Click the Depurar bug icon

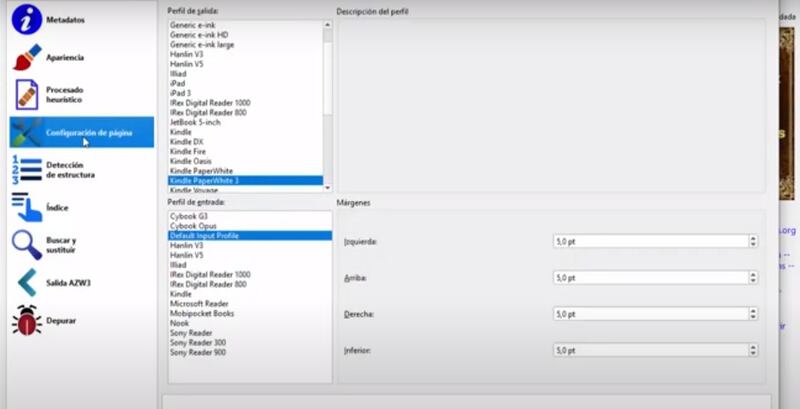(26, 320)
